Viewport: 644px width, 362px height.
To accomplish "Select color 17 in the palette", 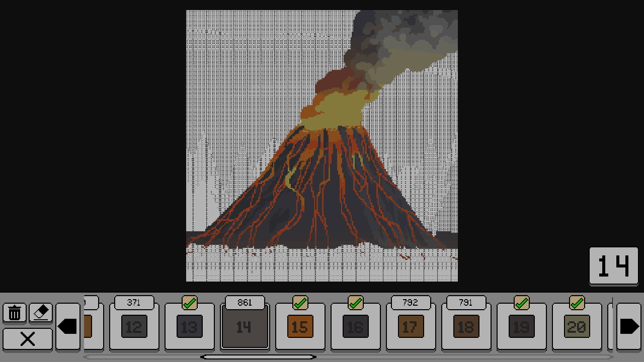I will tap(411, 327).
